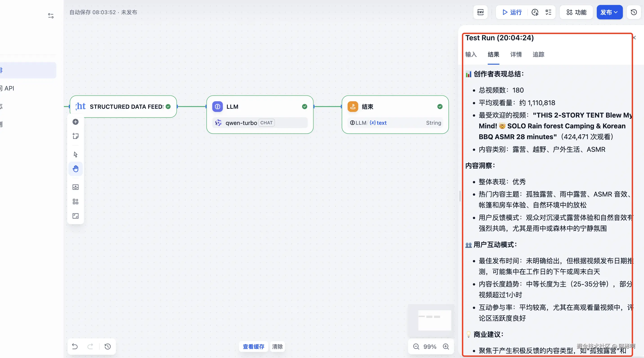
Task: Zoom in using the plus magnifier
Action: (446, 347)
